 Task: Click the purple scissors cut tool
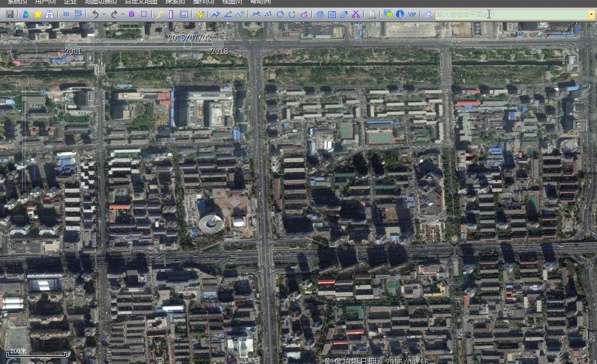click(356, 15)
